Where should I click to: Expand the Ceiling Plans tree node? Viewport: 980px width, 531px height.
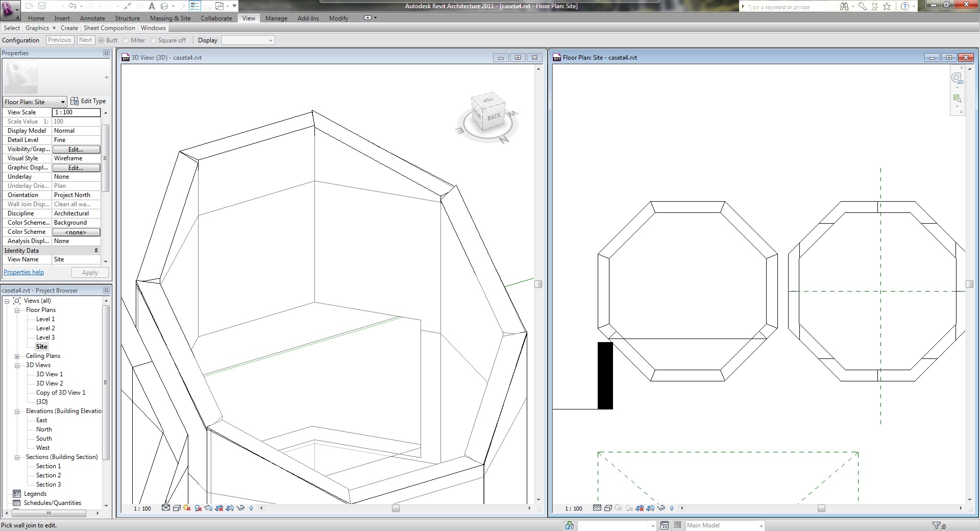point(17,356)
